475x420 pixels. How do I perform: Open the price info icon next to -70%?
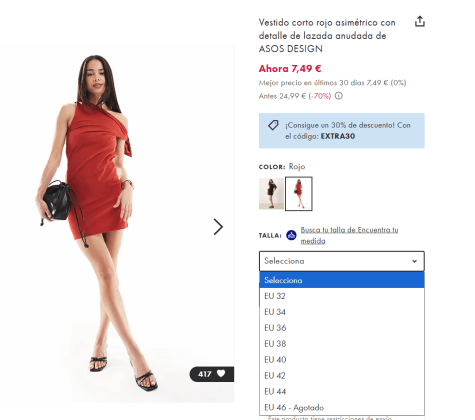click(x=339, y=96)
